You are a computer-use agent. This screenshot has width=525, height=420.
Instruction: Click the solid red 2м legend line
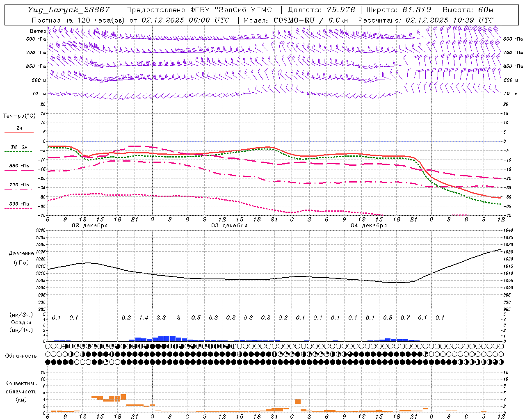coord(19,133)
